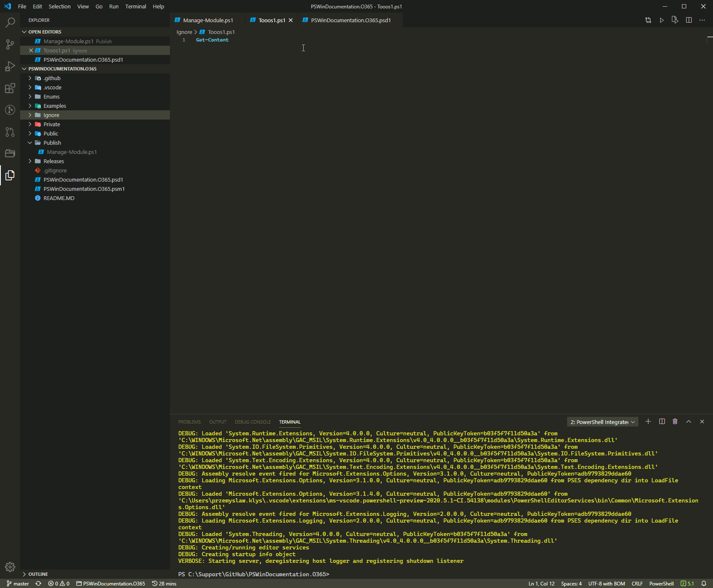Viewport: 713px width, 588px height.
Task: Select terminal dropdown '2: PowerShell Integrated'
Action: (x=603, y=422)
